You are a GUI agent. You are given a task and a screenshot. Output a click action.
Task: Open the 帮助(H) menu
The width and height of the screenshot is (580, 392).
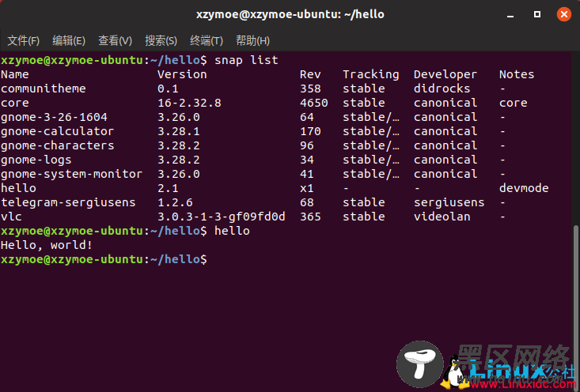(252, 40)
